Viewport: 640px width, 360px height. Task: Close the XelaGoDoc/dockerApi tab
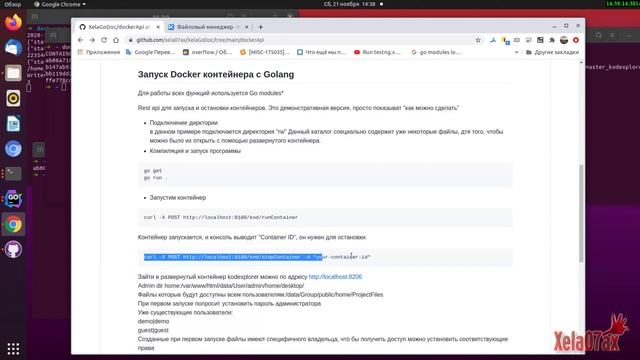[x=158, y=27]
